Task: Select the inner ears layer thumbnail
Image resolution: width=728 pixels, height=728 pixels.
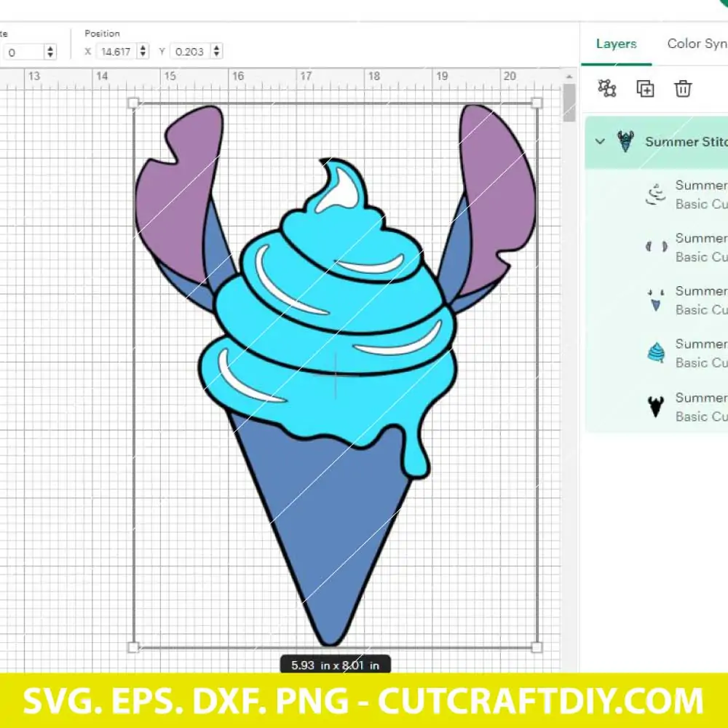Action: pyautogui.click(x=656, y=247)
